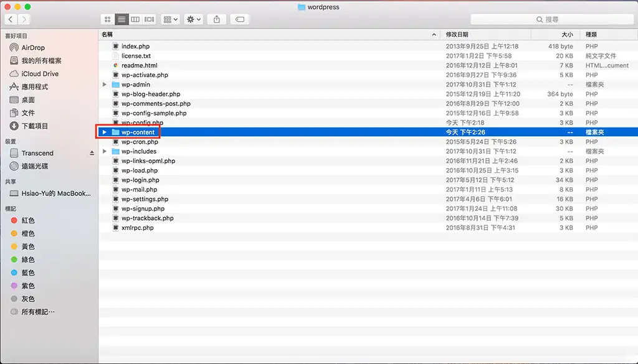The width and height of the screenshot is (638, 364).
Task: Click the search field in toolbar
Action: [552, 19]
